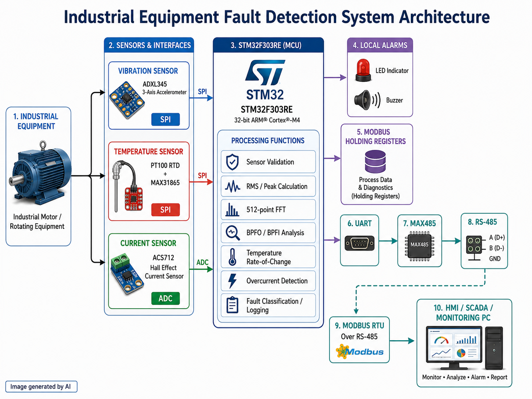Click the STM32F303RE model name text
The height and width of the screenshot is (399, 532).
point(267,109)
